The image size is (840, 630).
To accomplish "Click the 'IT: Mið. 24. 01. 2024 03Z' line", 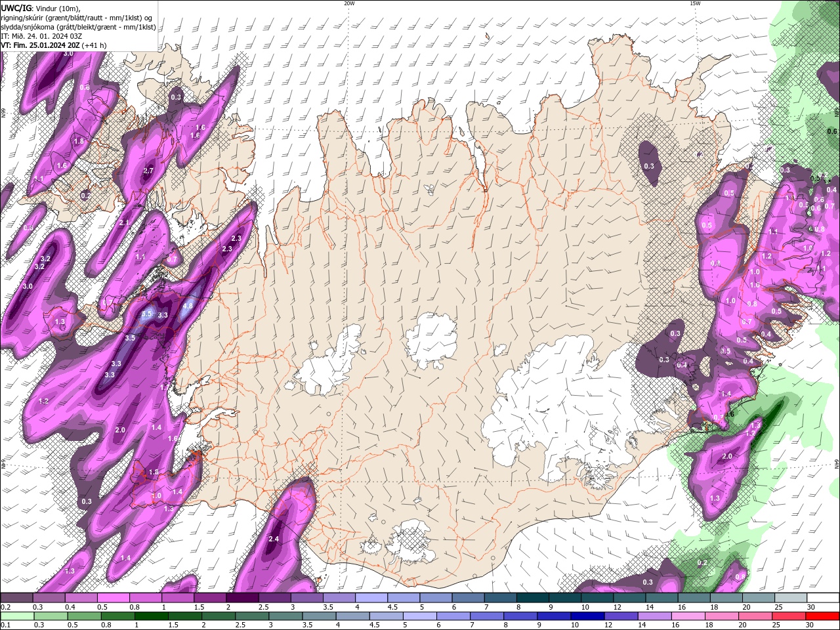I will click(42, 36).
